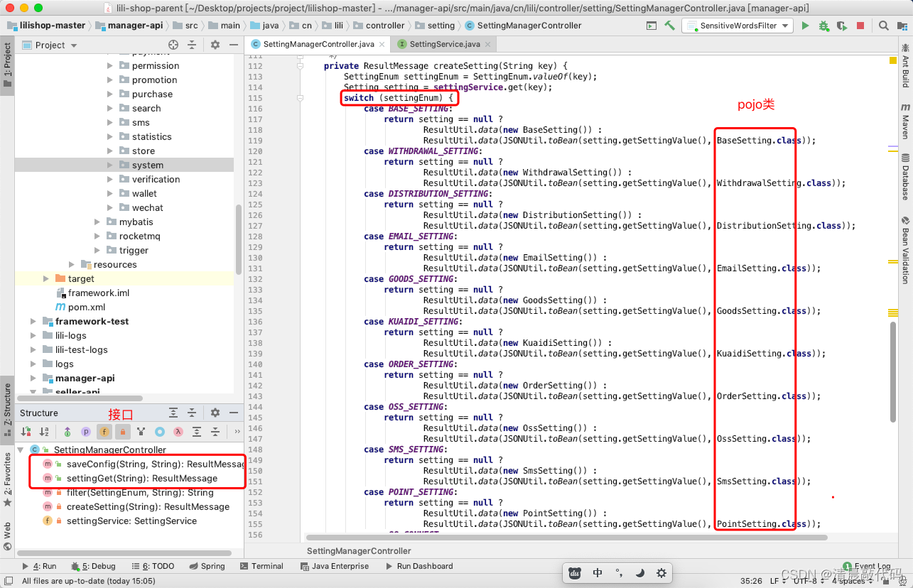The image size is (913, 588).
Task: Collapse SettingManagerController node in Structure
Action: click(x=21, y=450)
